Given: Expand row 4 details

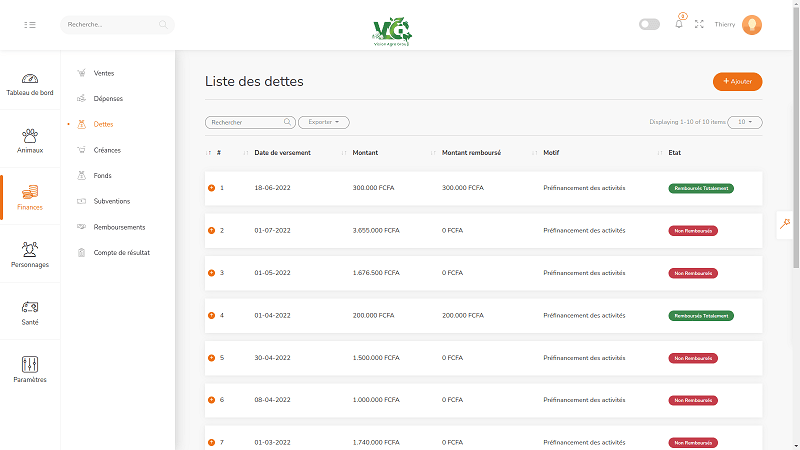Looking at the screenshot, I should (211, 315).
